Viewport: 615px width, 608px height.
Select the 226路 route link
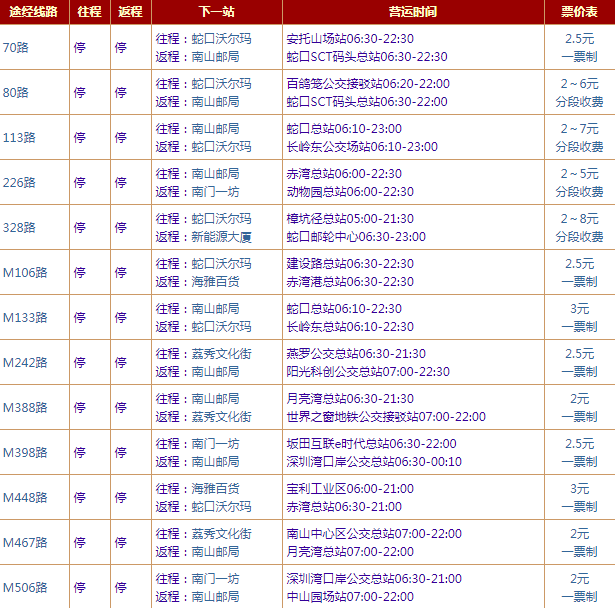pos(19,182)
